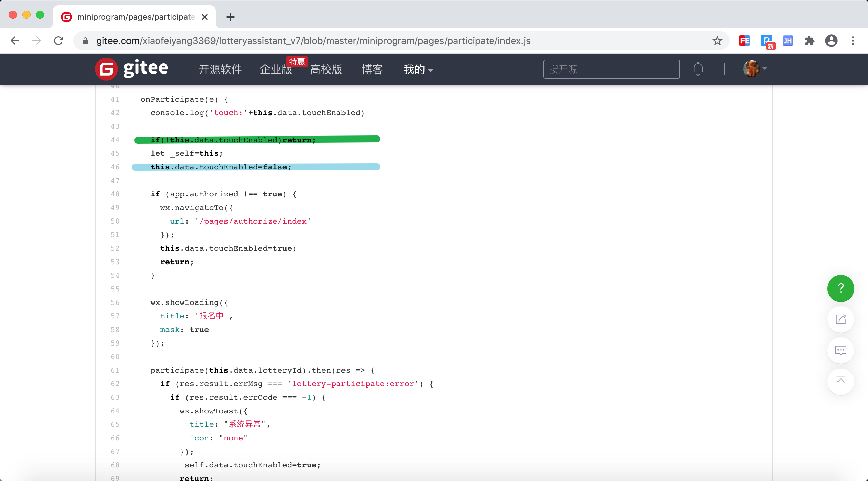
Task: Open Chrome's three-dot menu
Action: click(853, 41)
